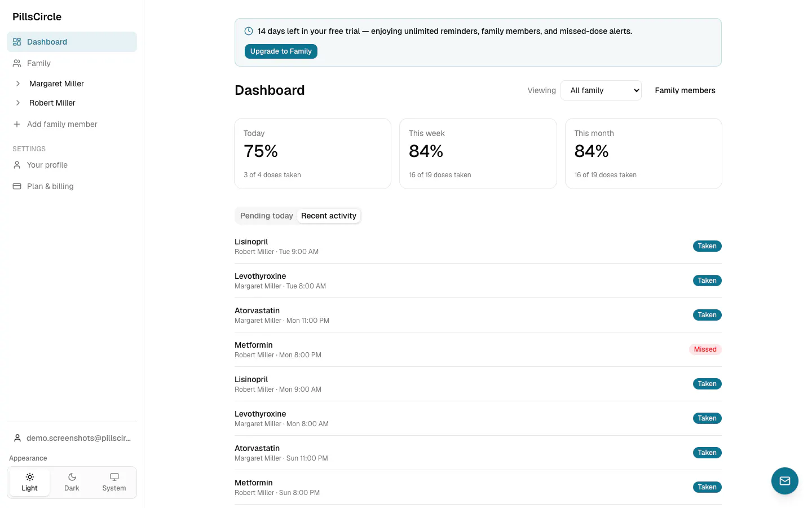
Task: Click the clock icon in trial banner
Action: [x=249, y=31]
